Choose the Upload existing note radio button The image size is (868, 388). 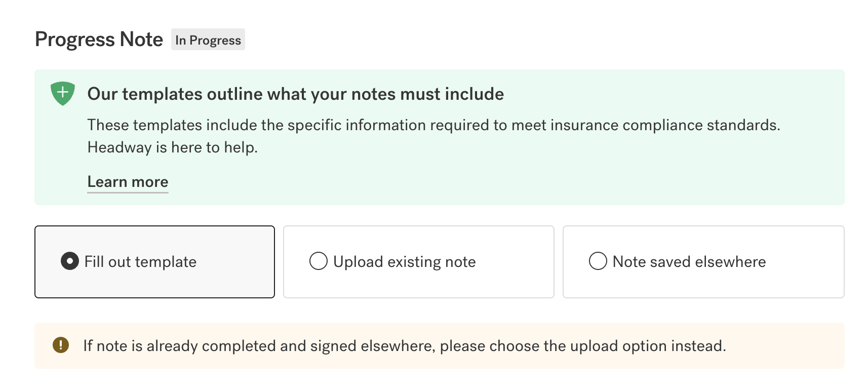(x=319, y=261)
